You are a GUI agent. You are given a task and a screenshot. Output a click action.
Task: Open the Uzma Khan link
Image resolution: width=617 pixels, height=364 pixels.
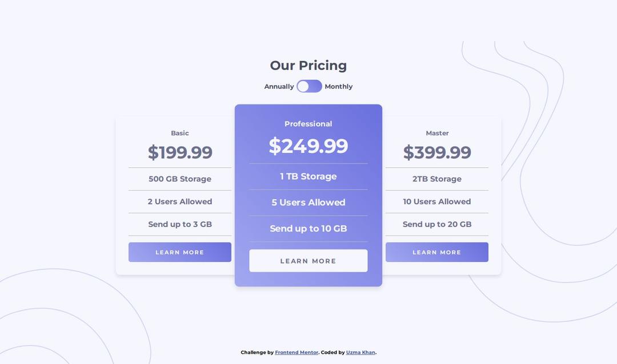point(360,353)
